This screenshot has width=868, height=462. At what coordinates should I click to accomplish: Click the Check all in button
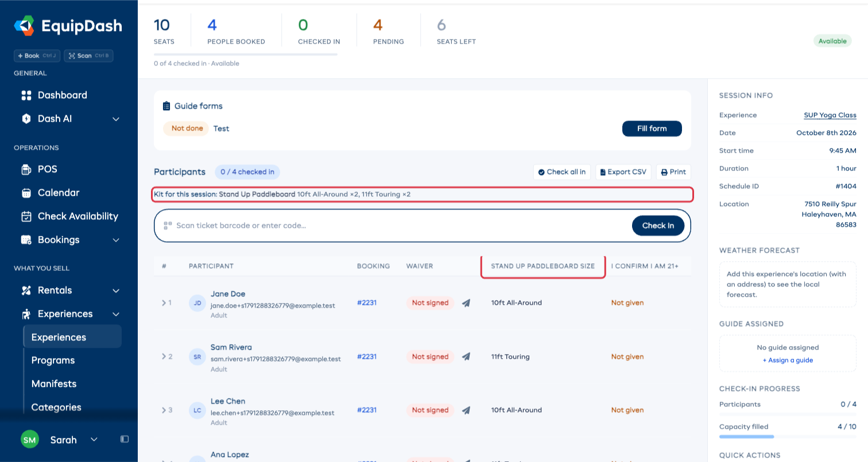pyautogui.click(x=562, y=172)
